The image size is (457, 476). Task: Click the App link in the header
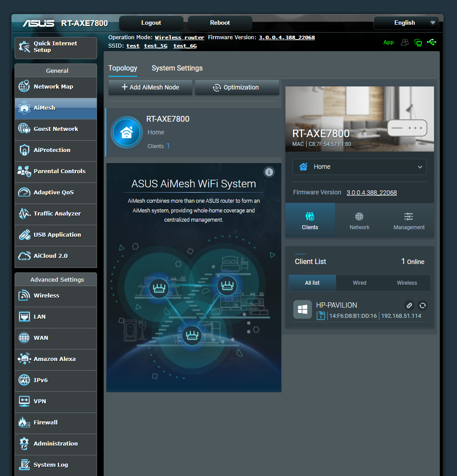(388, 42)
